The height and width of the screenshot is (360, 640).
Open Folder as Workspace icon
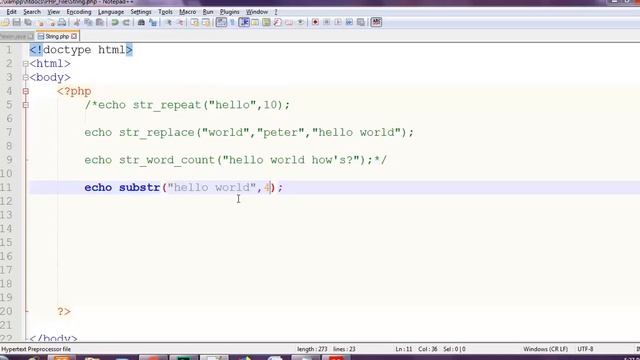289,22
